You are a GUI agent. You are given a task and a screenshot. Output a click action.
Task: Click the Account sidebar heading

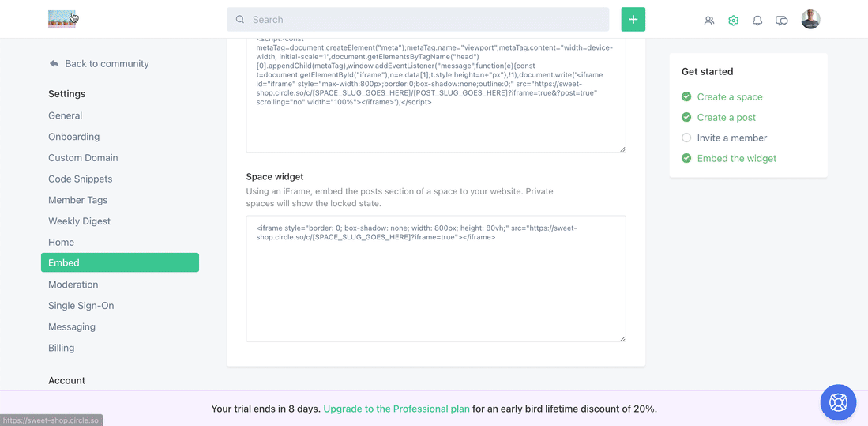(x=67, y=381)
